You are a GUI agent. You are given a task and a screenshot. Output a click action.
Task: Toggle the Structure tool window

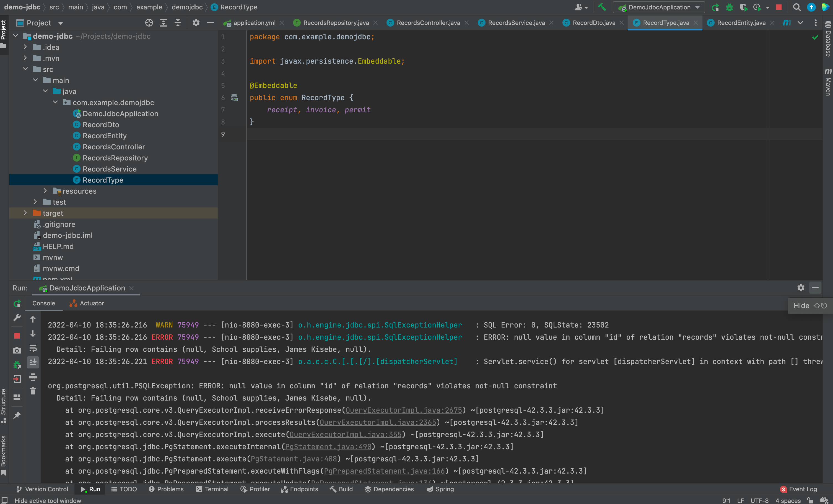(4, 406)
